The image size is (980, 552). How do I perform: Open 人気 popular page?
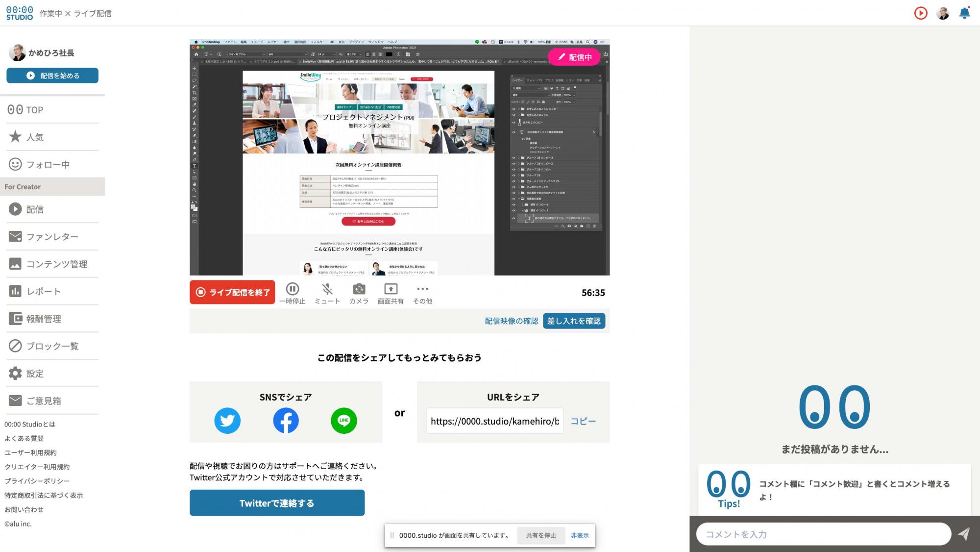(x=52, y=137)
